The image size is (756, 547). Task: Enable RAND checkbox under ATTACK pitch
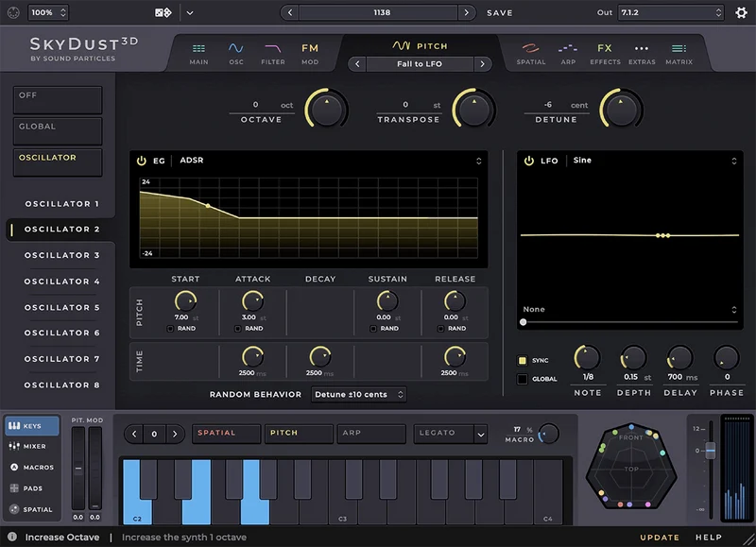(x=238, y=329)
